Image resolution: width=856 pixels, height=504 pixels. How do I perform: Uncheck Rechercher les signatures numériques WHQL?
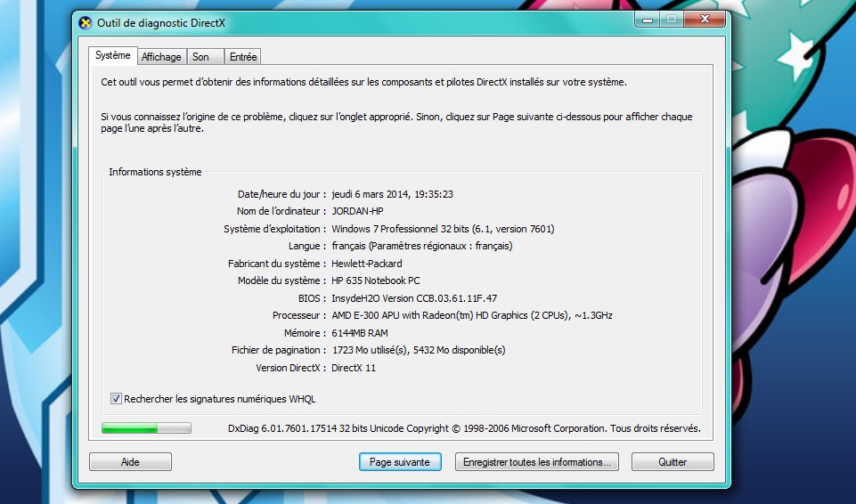coord(116,399)
